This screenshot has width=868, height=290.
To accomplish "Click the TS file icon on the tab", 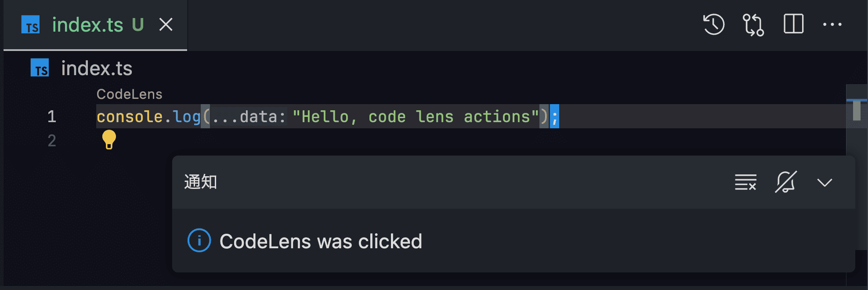I will pyautogui.click(x=31, y=25).
